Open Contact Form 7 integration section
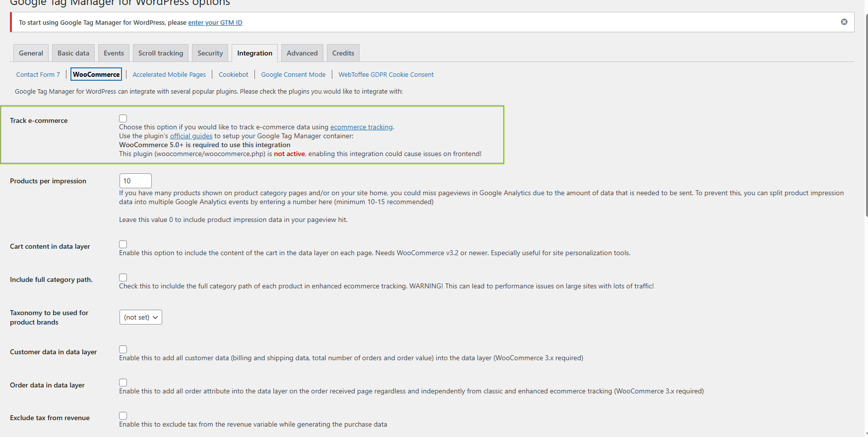The height and width of the screenshot is (437, 868). click(38, 74)
